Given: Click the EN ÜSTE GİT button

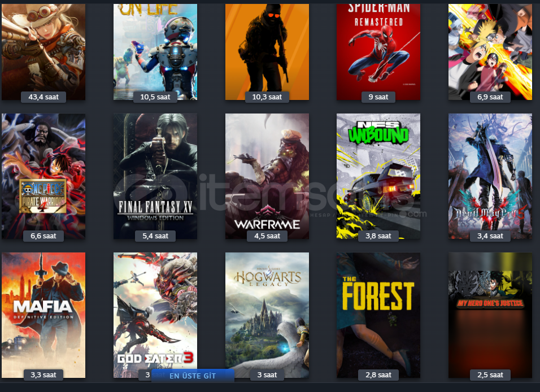Looking at the screenshot, I should (193, 376).
